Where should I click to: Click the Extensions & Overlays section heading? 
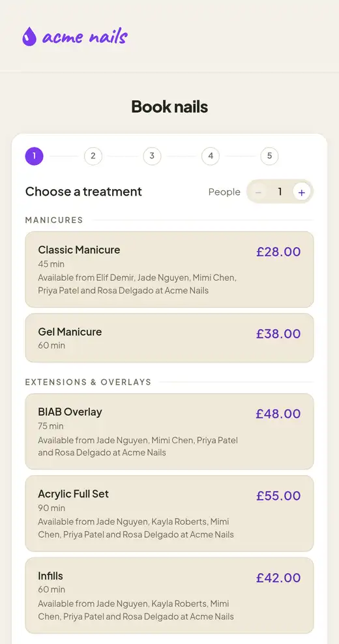coord(89,383)
